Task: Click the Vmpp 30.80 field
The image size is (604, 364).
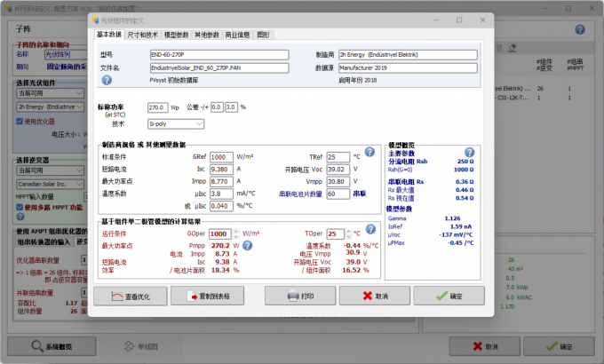Action: pyautogui.click(x=338, y=181)
